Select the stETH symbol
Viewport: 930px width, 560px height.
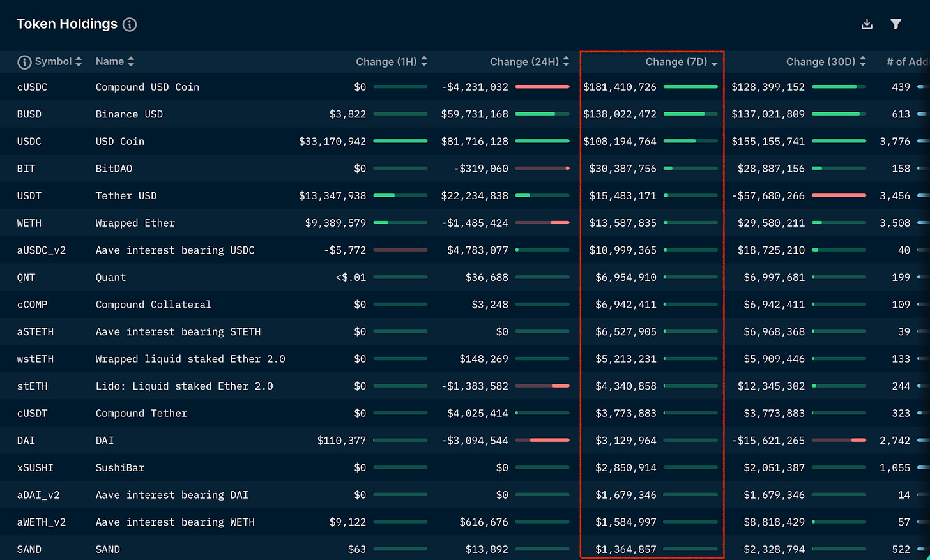point(33,386)
